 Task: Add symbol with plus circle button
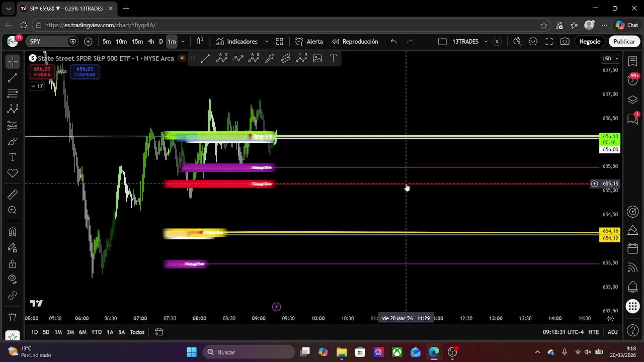[89, 42]
